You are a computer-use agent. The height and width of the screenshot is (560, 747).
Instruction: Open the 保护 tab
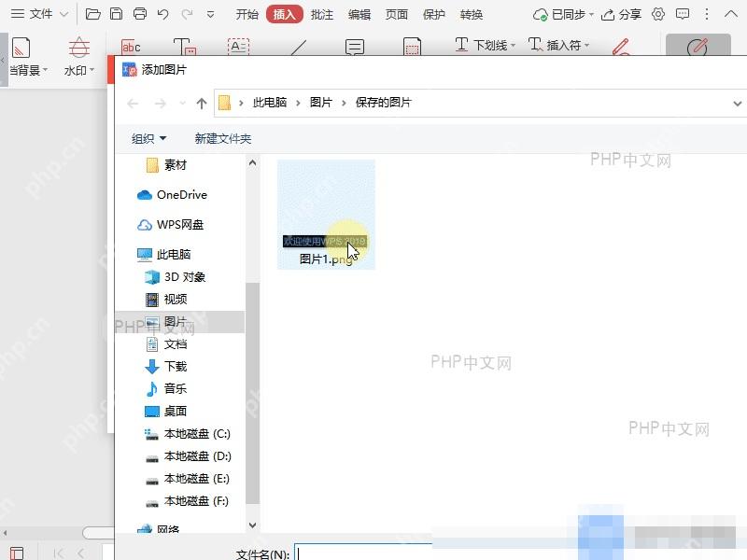pyautogui.click(x=434, y=14)
